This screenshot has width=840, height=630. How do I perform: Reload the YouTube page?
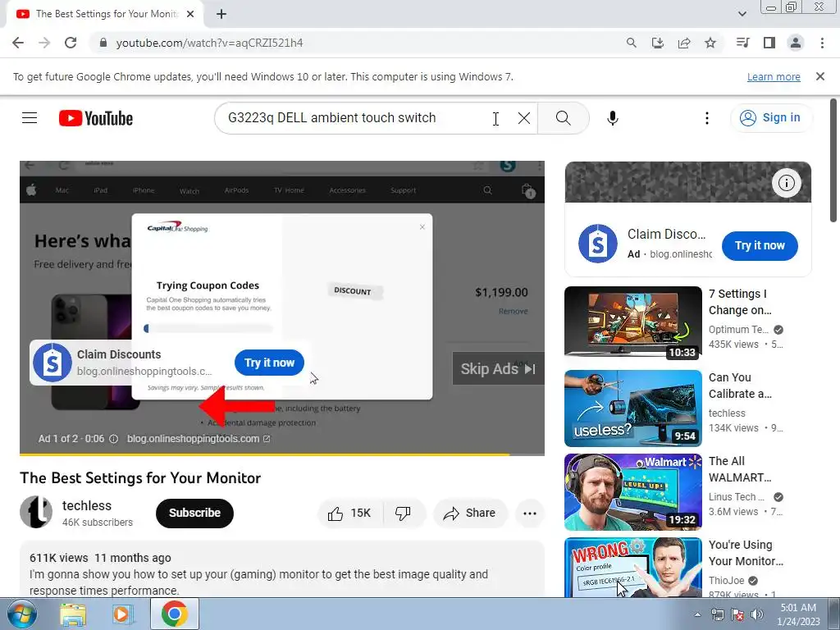71,43
